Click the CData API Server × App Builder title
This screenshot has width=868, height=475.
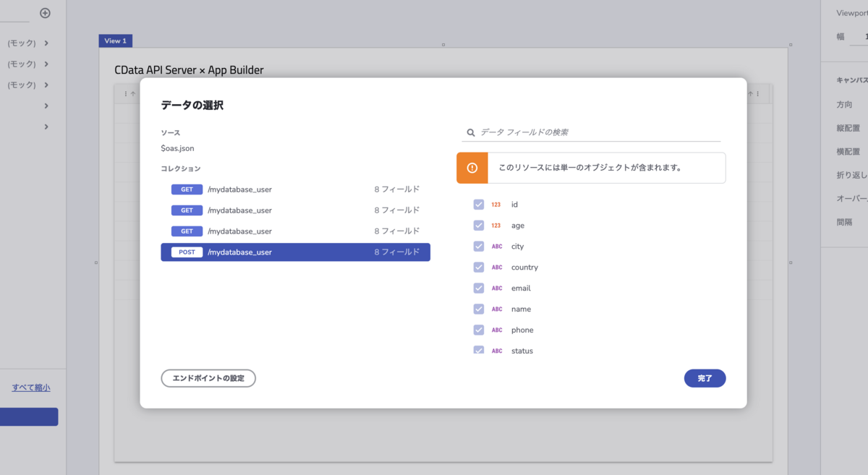point(189,70)
